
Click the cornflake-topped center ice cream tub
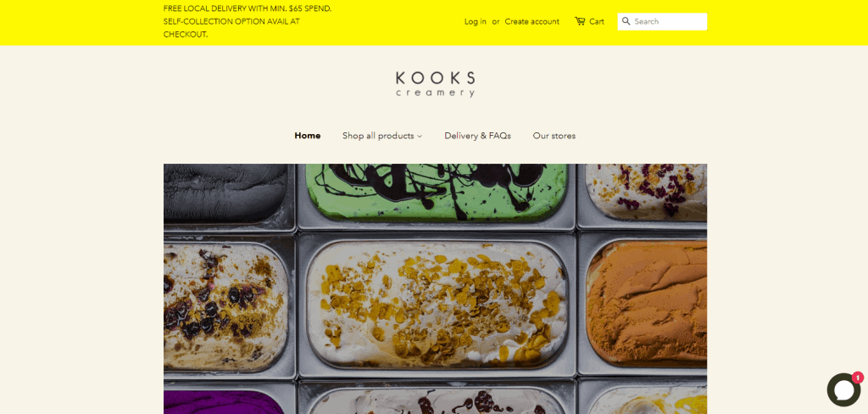pyautogui.click(x=437, y=305)
